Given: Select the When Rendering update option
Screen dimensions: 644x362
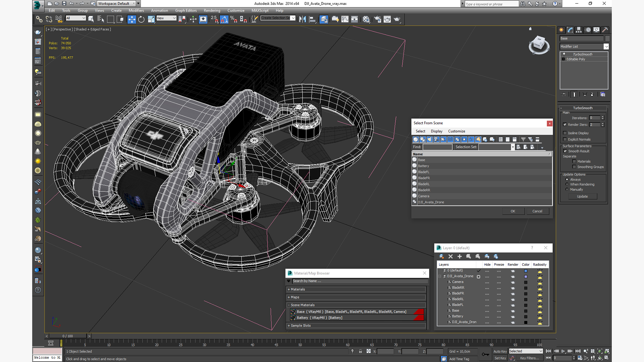Looking at the screenshot, I should tap(567, 184).
